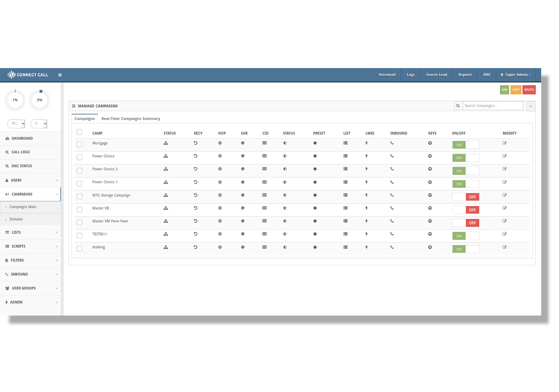Click the search magnifier icon in Manage Campaigns
Viewport: 559px width, 392px height.
[458, 106]
